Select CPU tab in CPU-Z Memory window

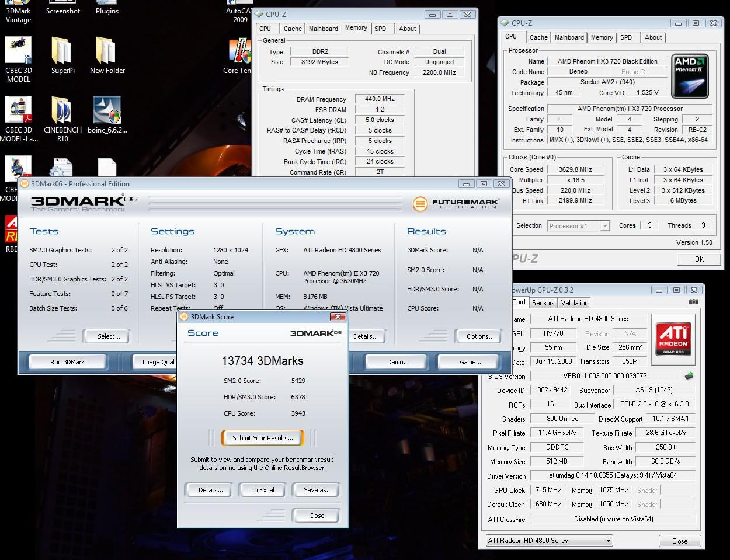tap(265, 29)
